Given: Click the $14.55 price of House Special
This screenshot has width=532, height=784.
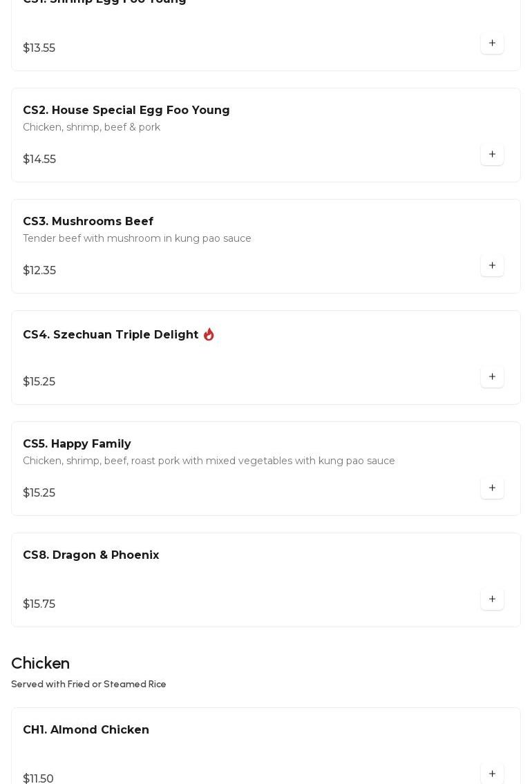Looking at the screenshot, I should (39, 160).
